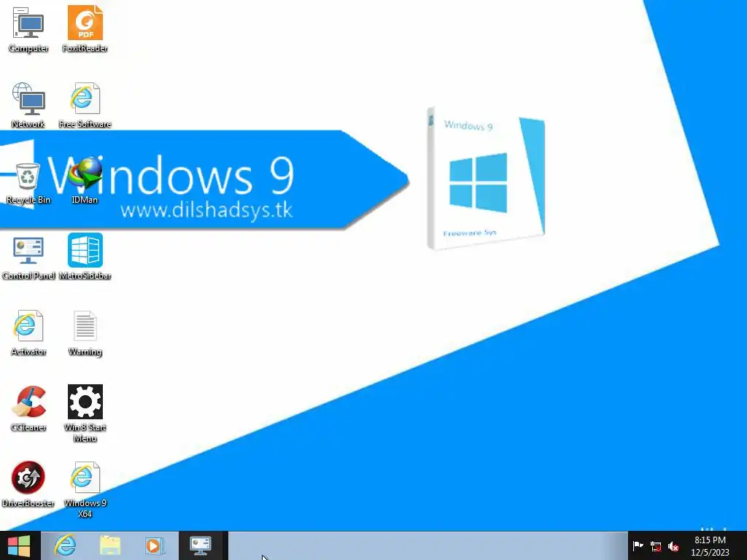Launch IDMan download manager icon
The height and width of the screenshot is (560, 747).
85,181
